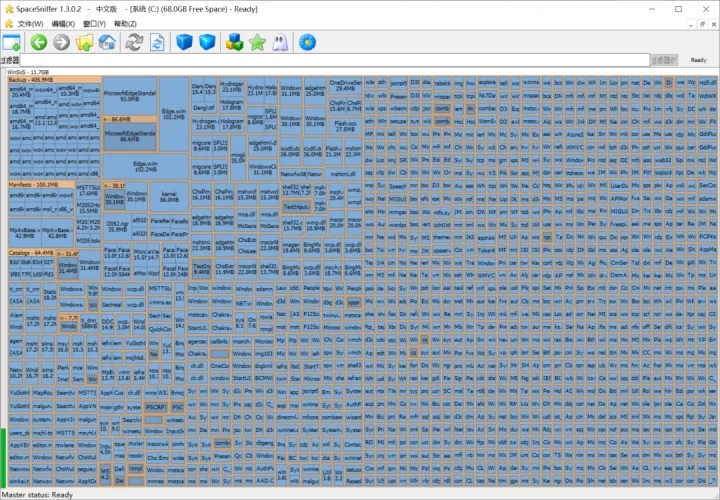This screenshot has width=720, height=500.
Task: Perform a new master scan
Action: point(135,42)
